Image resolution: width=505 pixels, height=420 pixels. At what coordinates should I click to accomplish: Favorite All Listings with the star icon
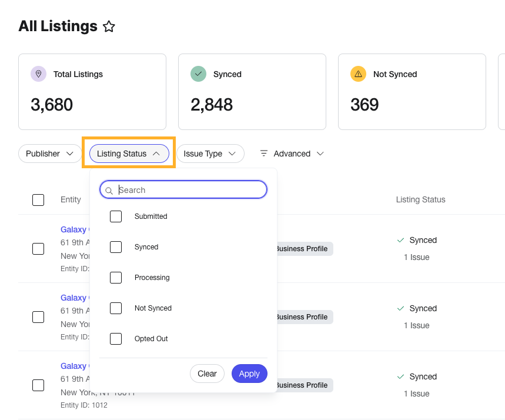(x=109, y=26)
